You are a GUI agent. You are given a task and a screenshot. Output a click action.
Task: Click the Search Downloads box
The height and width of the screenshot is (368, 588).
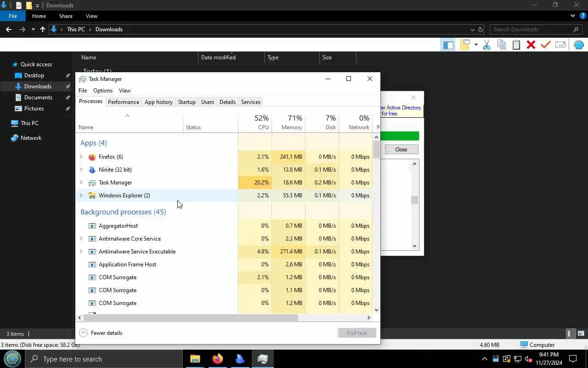(x=536, y=29)
